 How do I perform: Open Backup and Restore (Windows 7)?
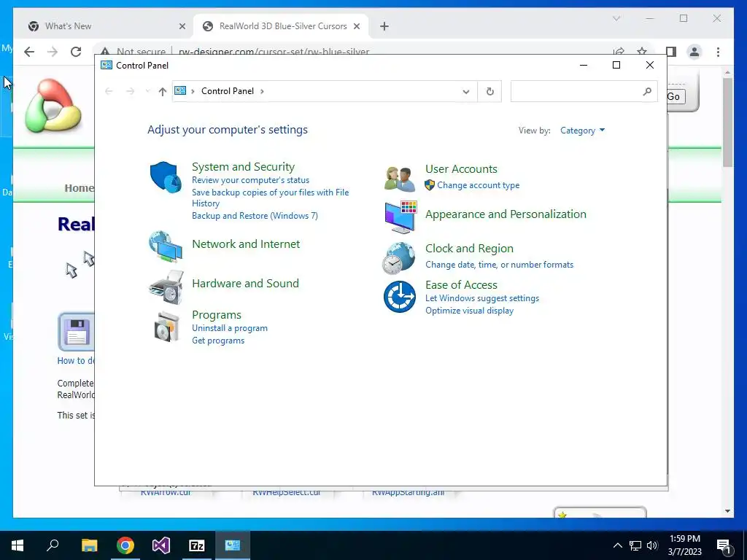click(x=255, y=216)
